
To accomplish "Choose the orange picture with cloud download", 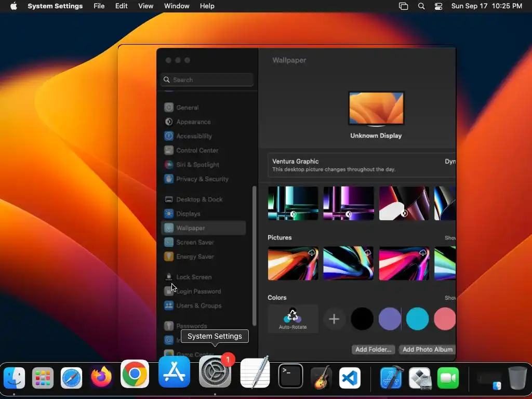I will [293, 263].
